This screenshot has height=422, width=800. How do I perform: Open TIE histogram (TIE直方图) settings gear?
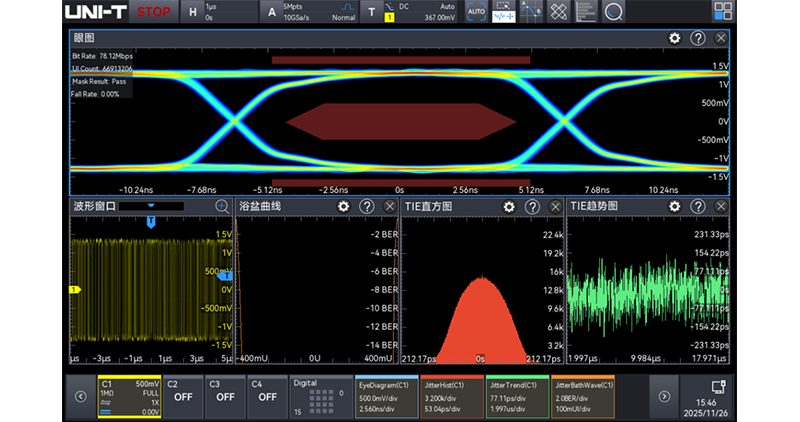click(x=508, y=206)
